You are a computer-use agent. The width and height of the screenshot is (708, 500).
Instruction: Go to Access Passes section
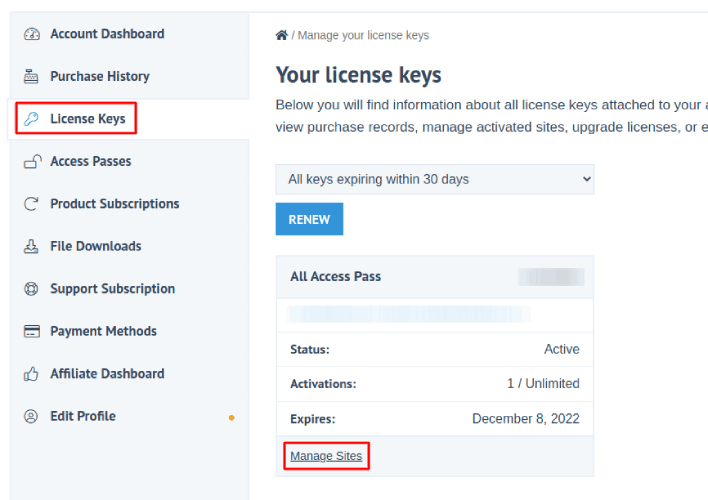[91, 161]
